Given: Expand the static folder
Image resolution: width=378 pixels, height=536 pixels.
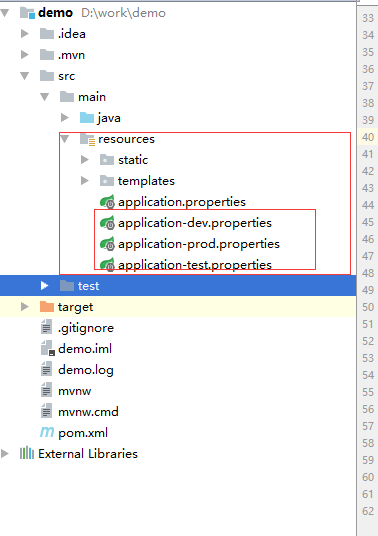Looking at the screenshot, I should [x=84, y=160].
